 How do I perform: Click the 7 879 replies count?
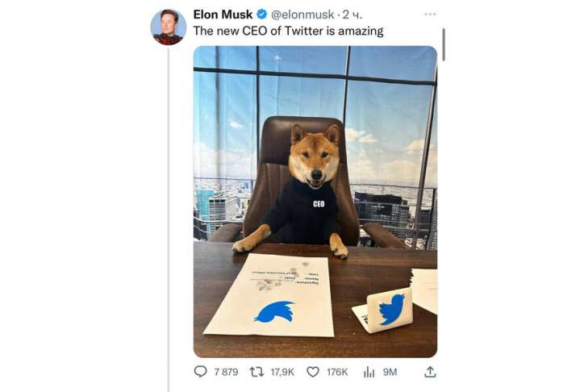[x=226, y=371]
